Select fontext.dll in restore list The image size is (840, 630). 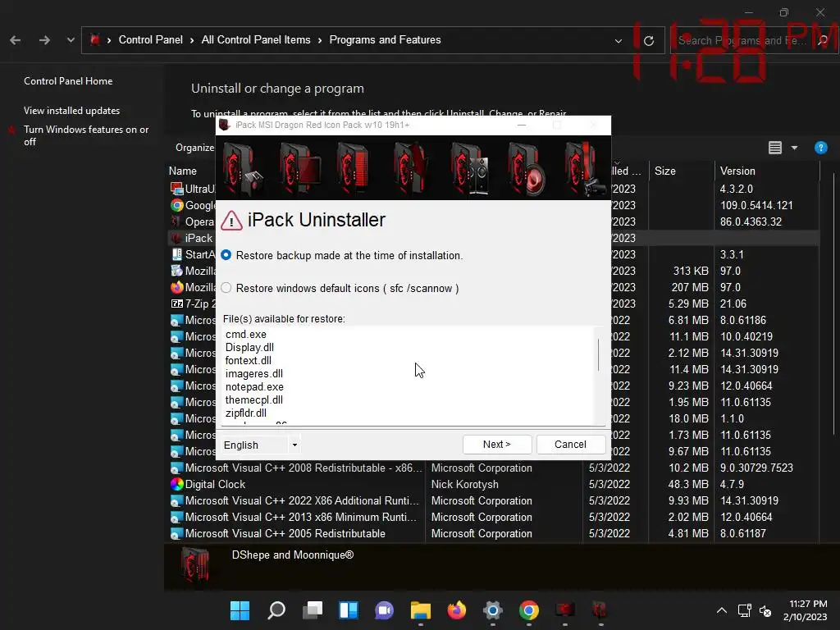248,361
